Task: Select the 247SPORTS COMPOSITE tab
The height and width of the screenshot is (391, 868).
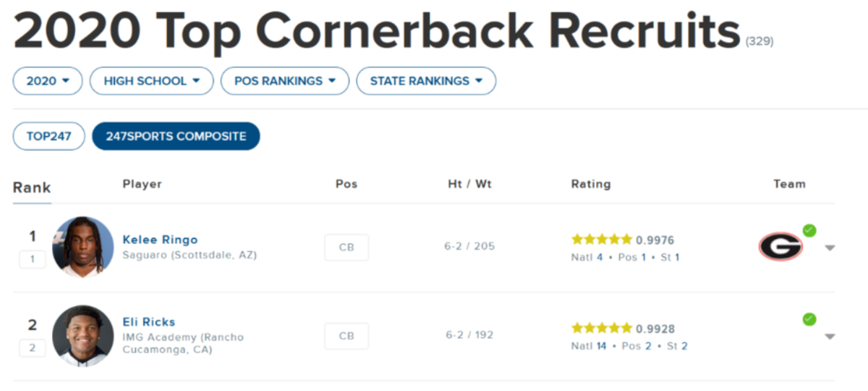Action: tap(176, 136)
